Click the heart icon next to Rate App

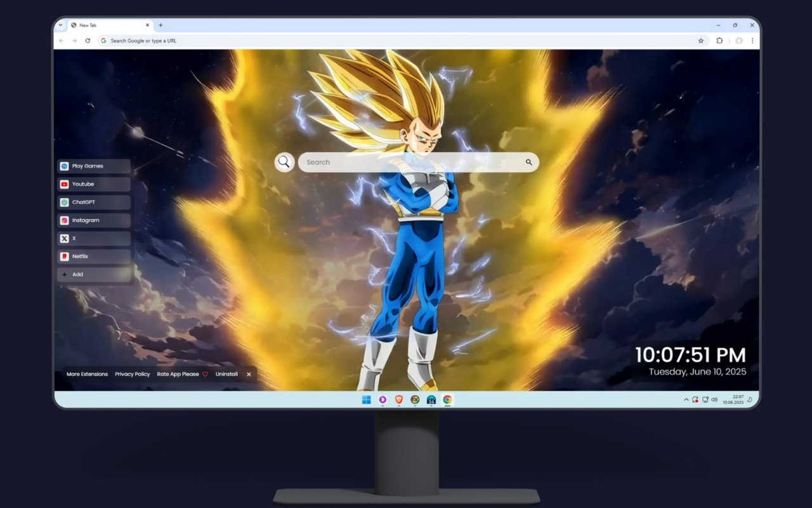click(205, 374)
